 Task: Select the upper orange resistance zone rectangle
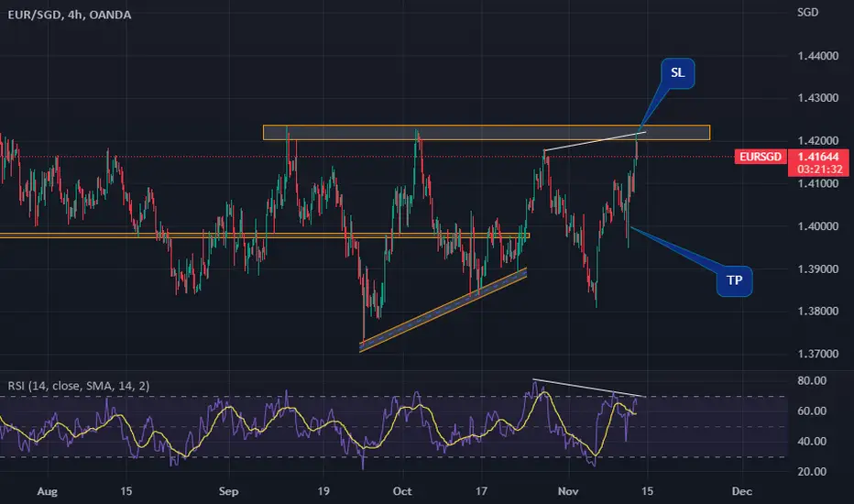[487, 132]
